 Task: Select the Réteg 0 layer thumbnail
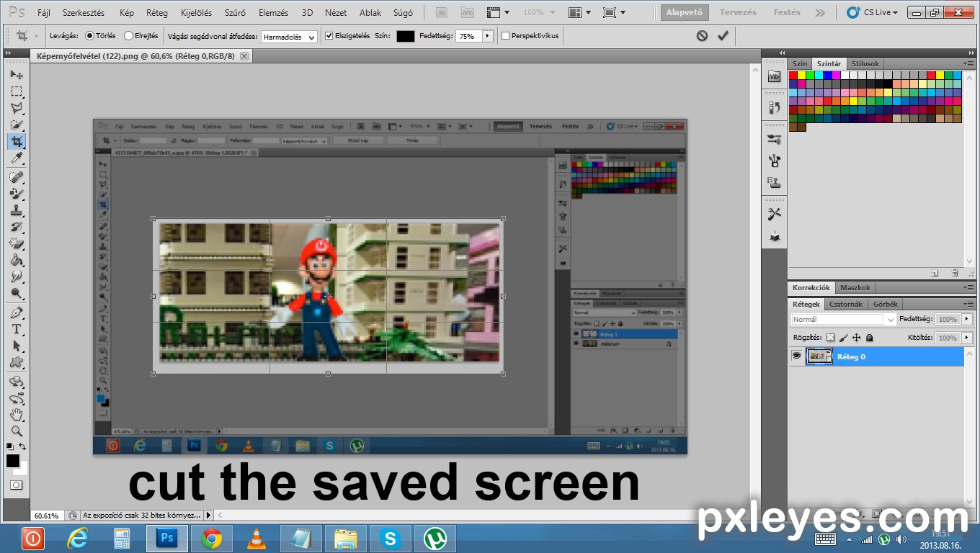point(819,356)
